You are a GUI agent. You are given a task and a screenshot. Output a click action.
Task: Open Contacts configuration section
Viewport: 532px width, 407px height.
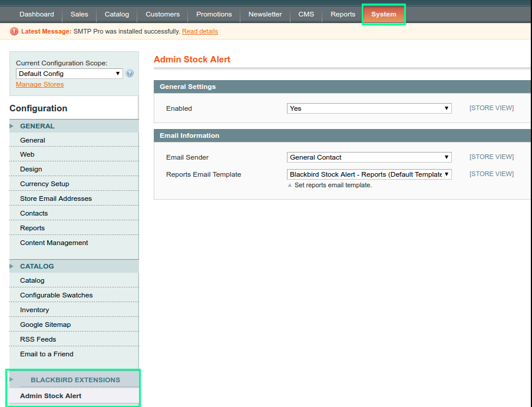pyautogui.click(x=74, y=213)
